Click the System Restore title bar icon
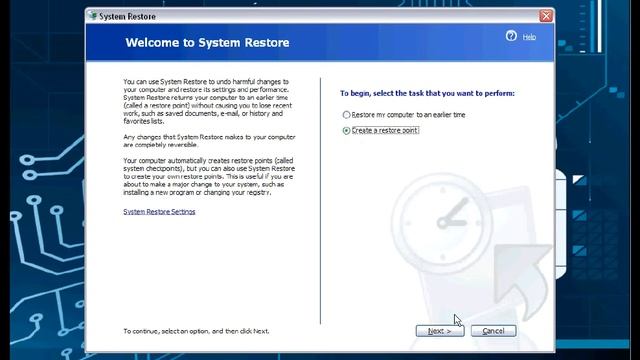This screenshot has width=640, height=360. (x=93, y=16)
